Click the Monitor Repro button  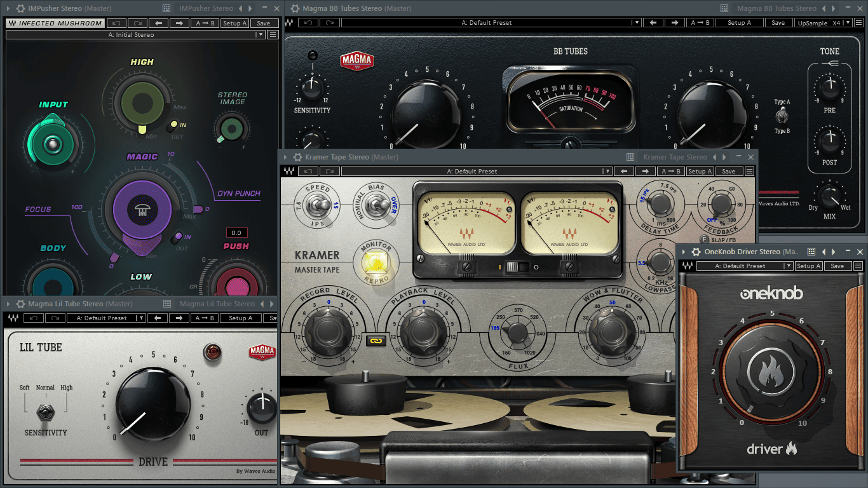point(376,263)
